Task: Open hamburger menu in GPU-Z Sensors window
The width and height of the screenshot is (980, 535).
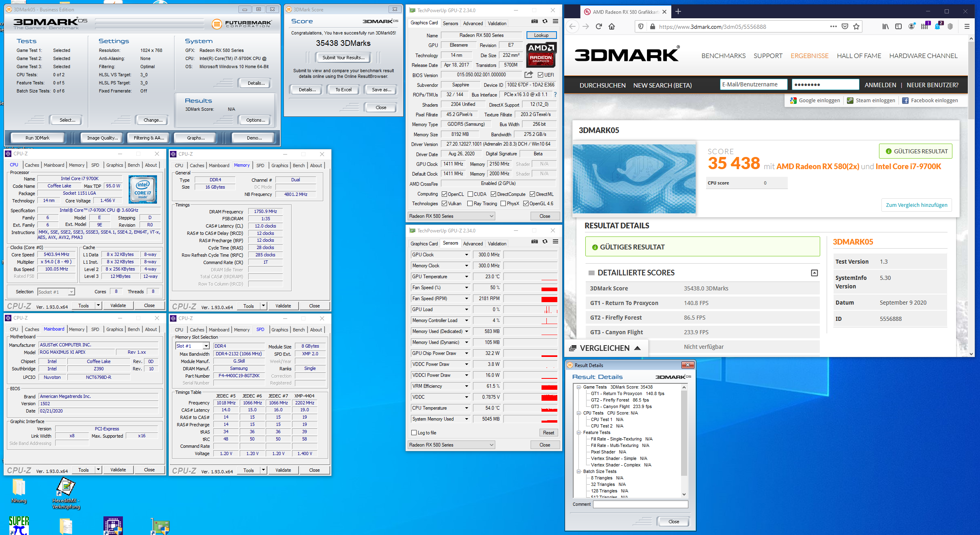Action: [556, 242]
